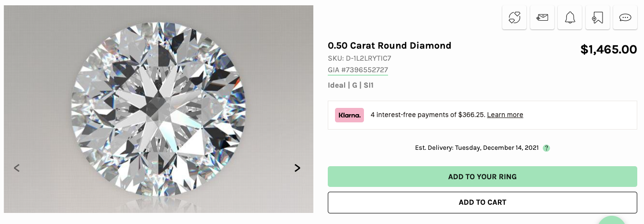Image resolution: width=644 pixels, height=224 pixels.
Task: Show the previous diamond image
Action: 17,168
